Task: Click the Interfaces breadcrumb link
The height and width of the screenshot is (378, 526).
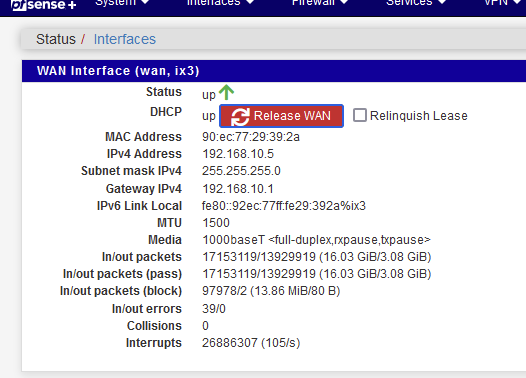Action: click(124, 39)
